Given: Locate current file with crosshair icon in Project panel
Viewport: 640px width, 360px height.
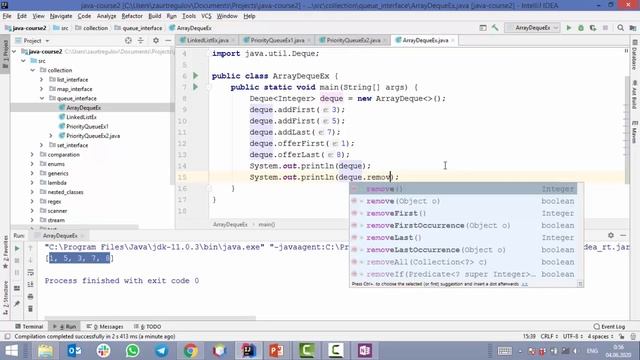Looking at the screenshot, I should coord(128,40).
